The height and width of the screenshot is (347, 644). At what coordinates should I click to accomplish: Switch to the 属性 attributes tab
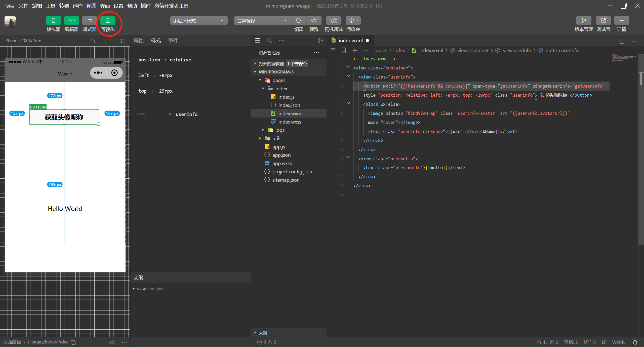click(x=138, y=41)
